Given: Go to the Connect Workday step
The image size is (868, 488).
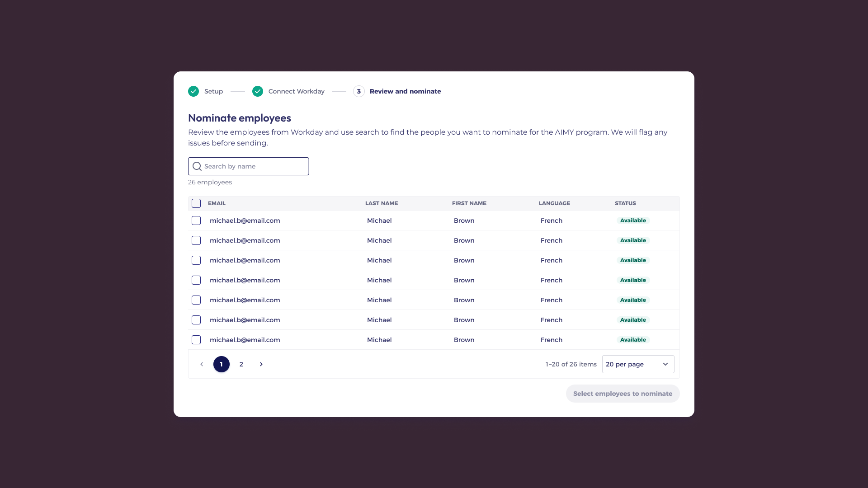Looking at the screenshot, I should click(296, 91).
